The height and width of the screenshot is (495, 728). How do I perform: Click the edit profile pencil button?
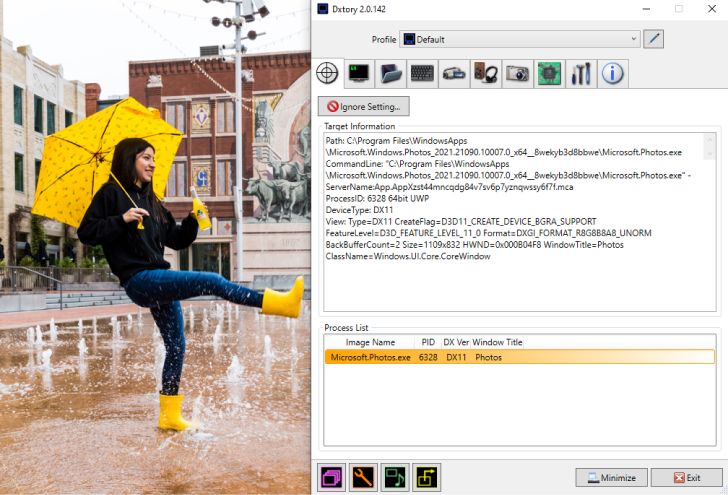pyautogui.click(x=653, y=39)
